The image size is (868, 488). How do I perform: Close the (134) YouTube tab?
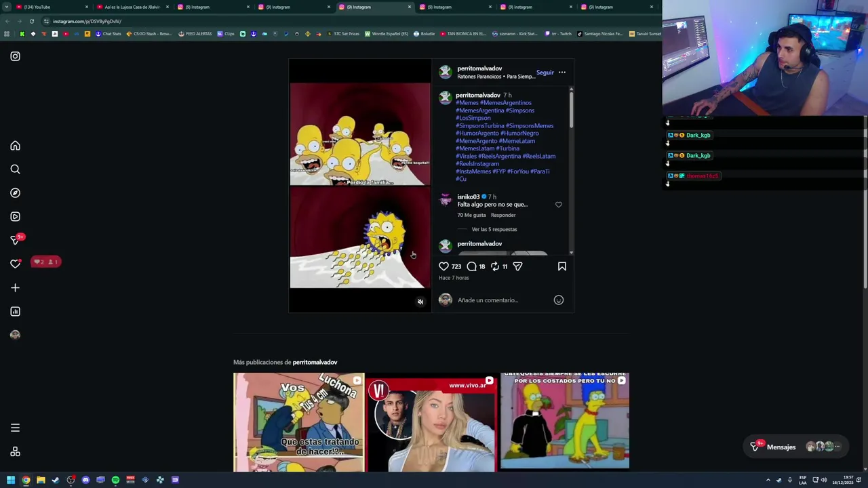coord(87,7)
